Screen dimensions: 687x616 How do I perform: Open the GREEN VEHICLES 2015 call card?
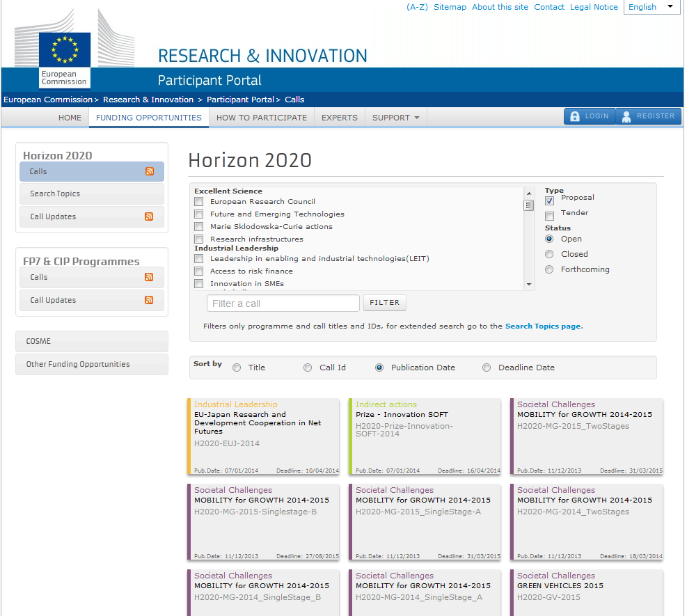[x=587, y=593]
